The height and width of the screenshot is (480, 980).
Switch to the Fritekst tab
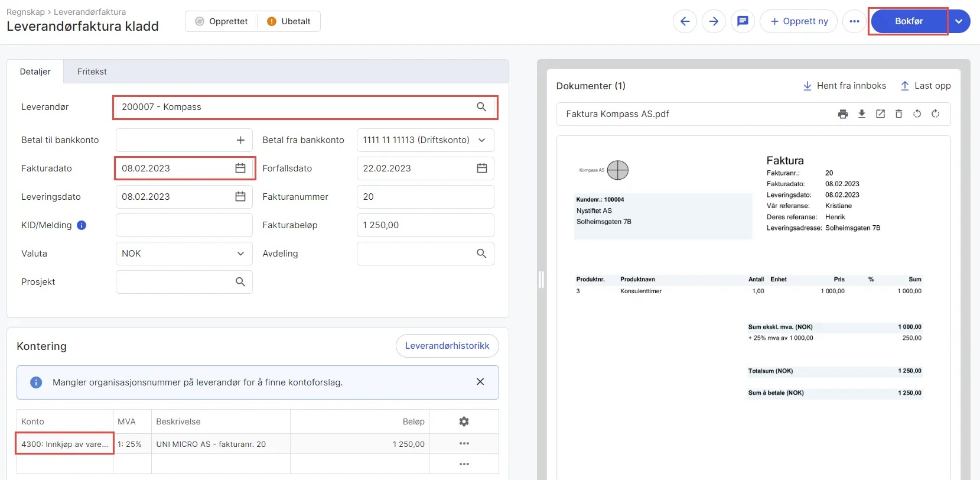pos(92,72)
